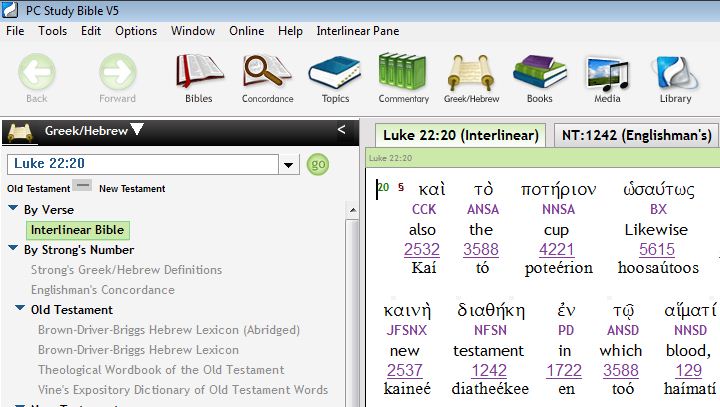Open the Interlinear Pane menu
The height and width of the screenshot is (407, 720).
point(358,31)
